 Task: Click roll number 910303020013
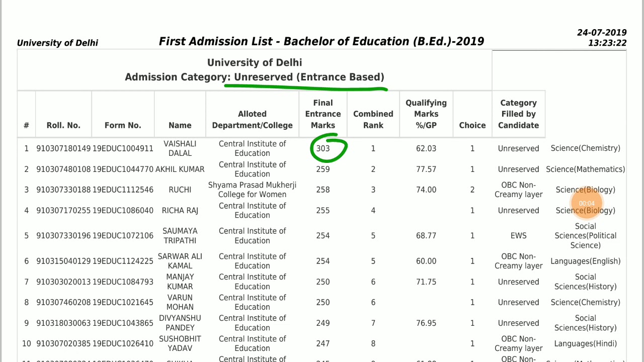tap(63, 282)
